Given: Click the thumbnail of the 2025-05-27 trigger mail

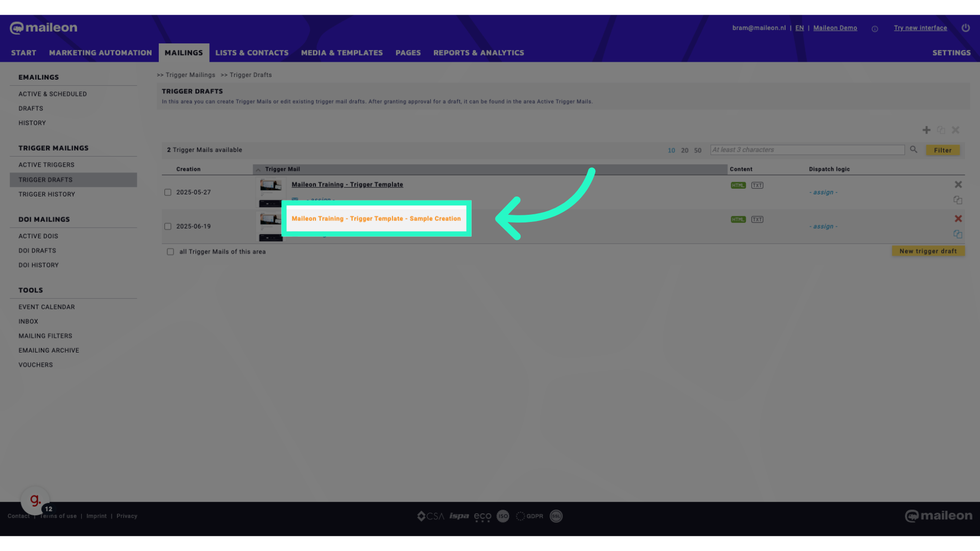Looking at the screenshot, I should click(x=270, y=192).
